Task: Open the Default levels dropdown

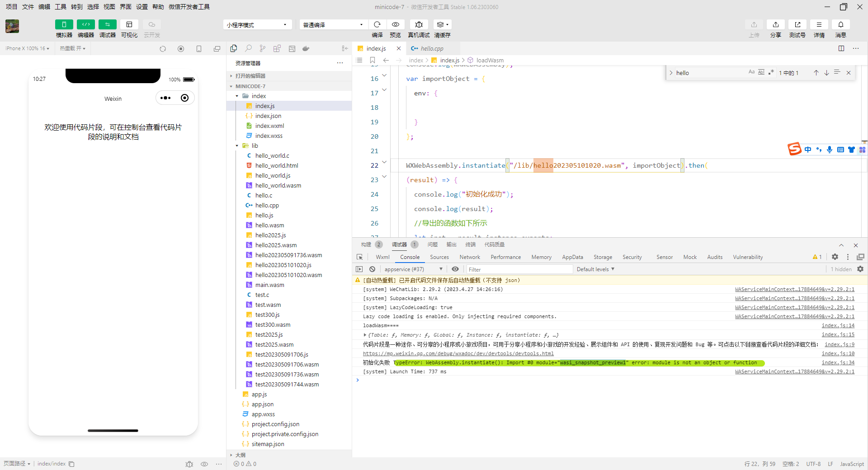Action: coord(595,269)
